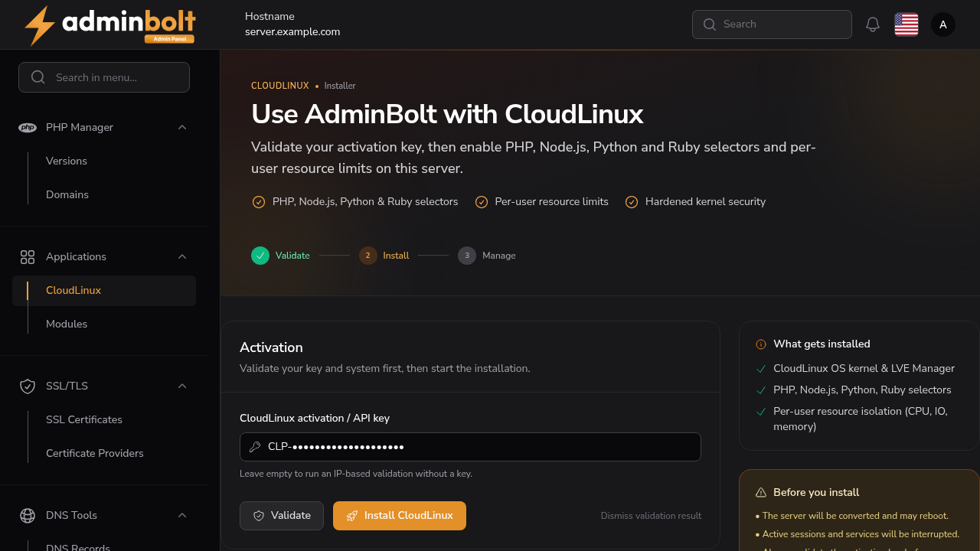Click the Applications section label
The height and width of the screenshot is (551, 980).
76,256
